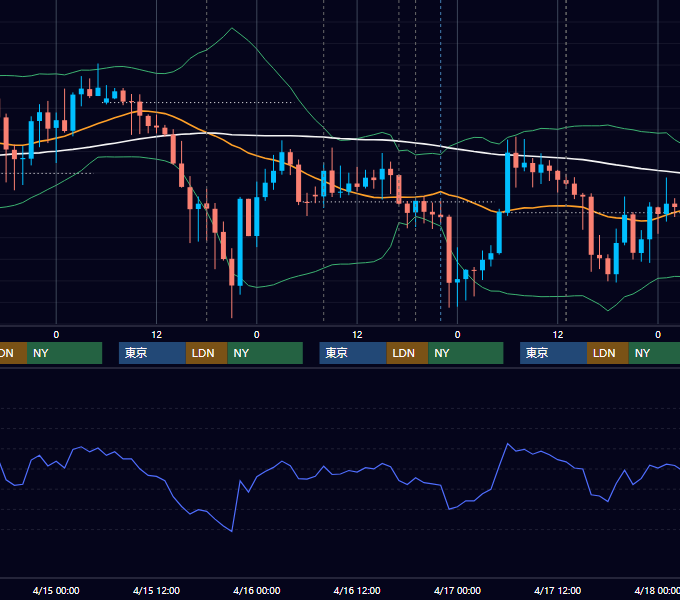Click the 4/15 00:00 date label
This screenshot has height=600, width=680.
[56, 590]
